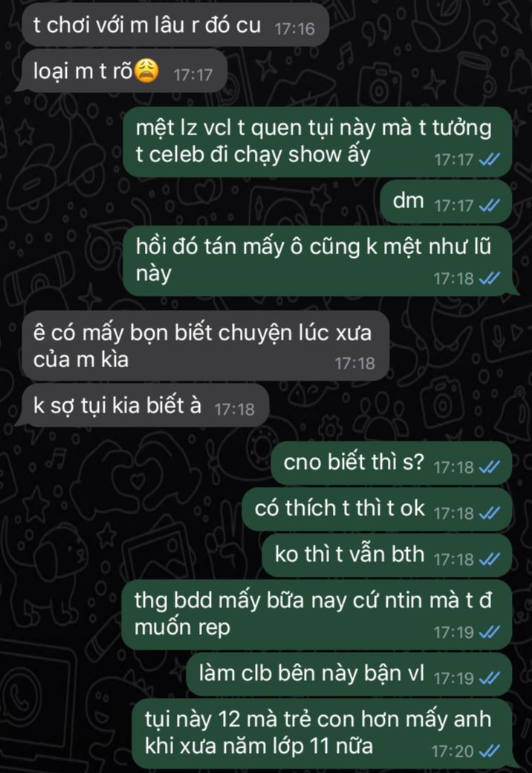This screenshot has height=773, width=532.
Task: Select message starting 'mệt lz vcl t quen'
Action: pos(317,142)
